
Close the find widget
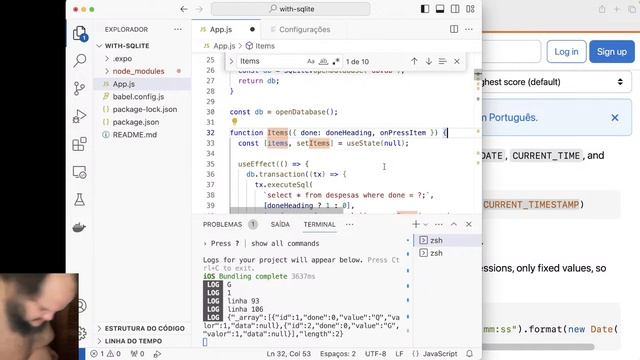click(x=457, y=61)
